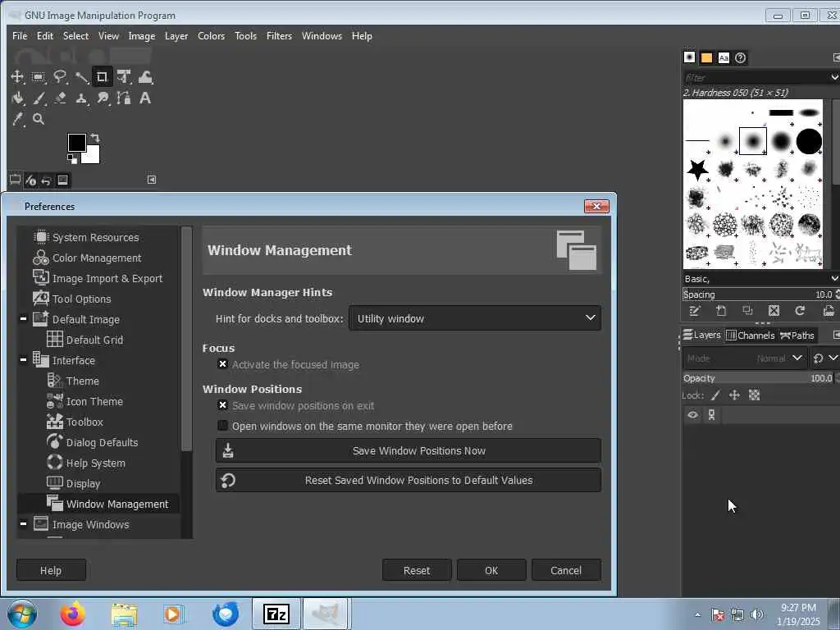Click the brush Filter input field

point(756,78)
